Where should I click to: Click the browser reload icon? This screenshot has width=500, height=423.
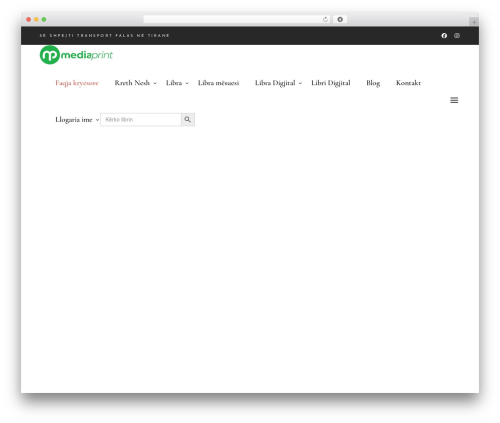tap(325, 19)
